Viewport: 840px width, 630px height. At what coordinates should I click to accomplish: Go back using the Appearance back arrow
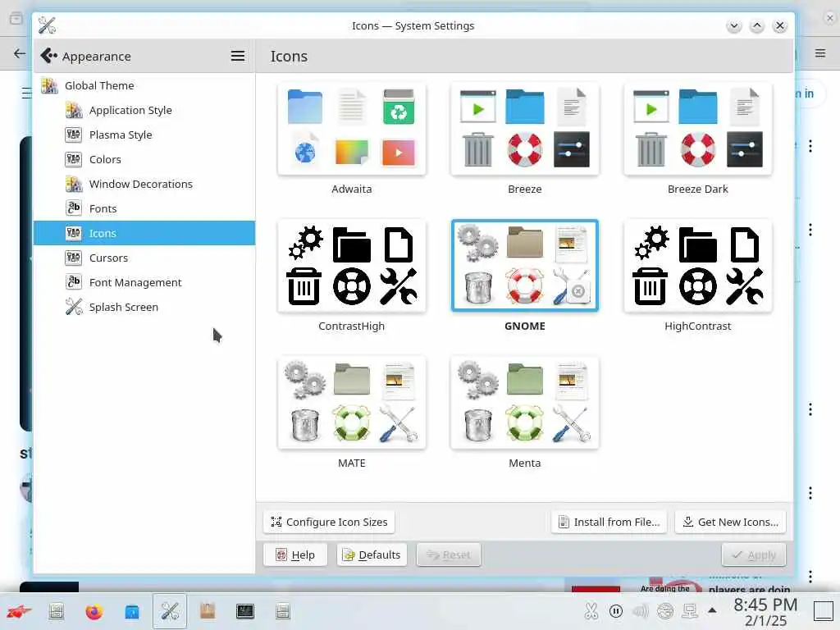click(48, 56)
